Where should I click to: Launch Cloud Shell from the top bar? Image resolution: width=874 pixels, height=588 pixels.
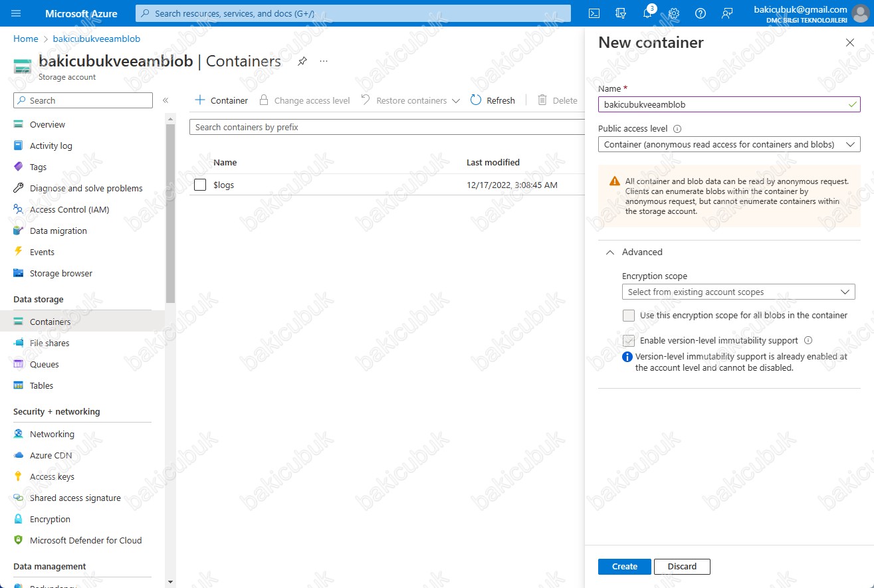[595, 13]
